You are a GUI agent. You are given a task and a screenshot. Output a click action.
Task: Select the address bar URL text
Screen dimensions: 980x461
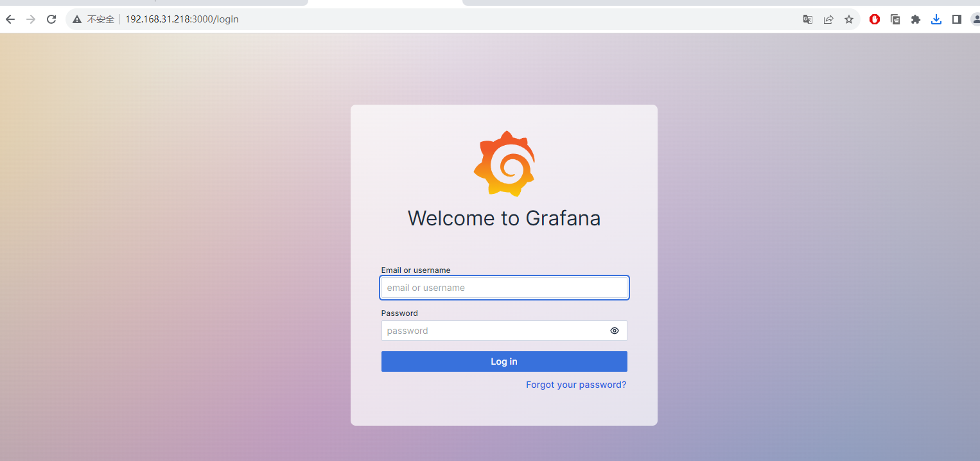(182, 19)
